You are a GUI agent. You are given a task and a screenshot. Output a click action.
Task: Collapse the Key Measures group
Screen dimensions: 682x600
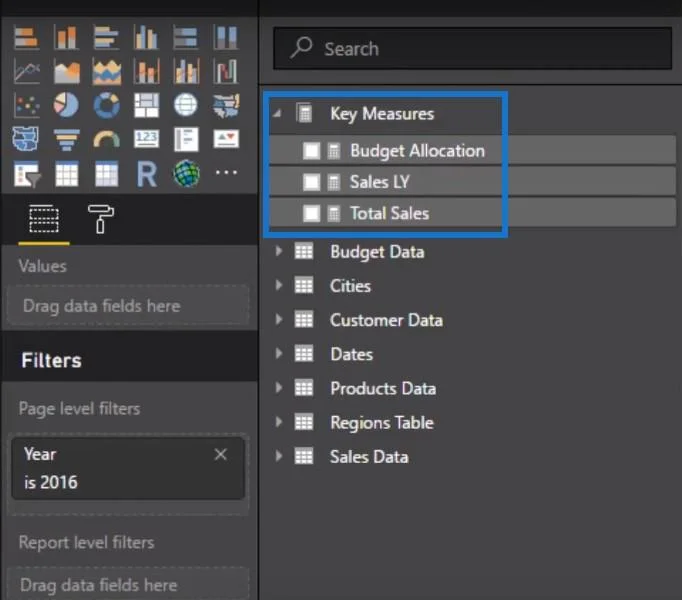point(277,114)
